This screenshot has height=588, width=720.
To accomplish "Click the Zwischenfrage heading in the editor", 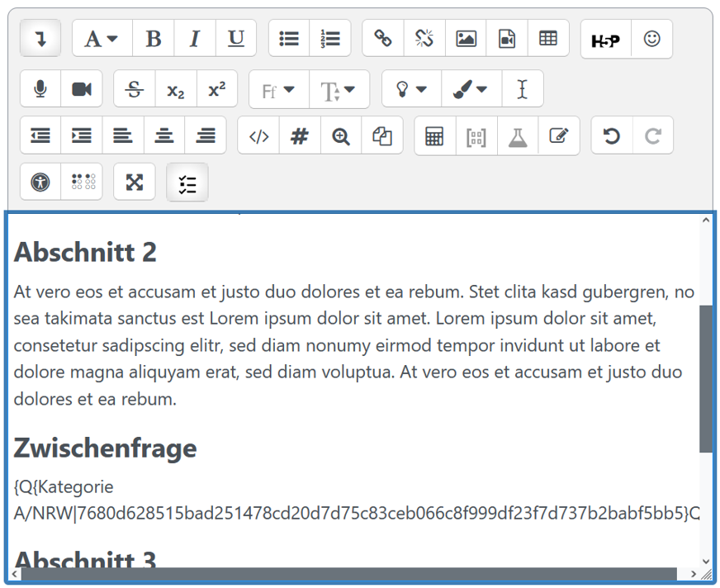I will 106,448.
